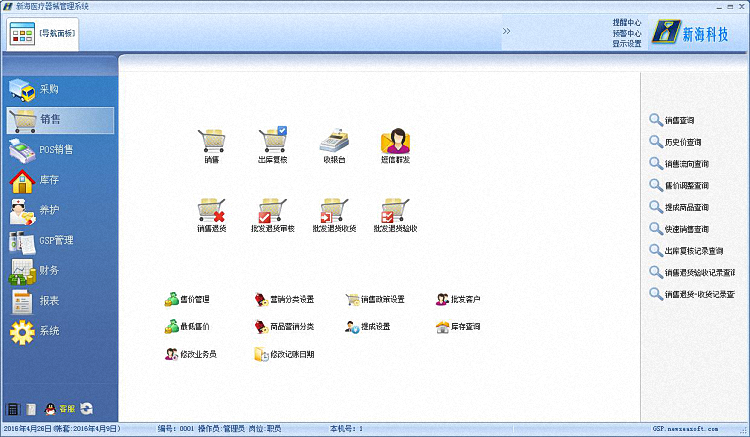Open 历史价查询 historical price query
This screenshot has height=437, width=750.
coord(675,142)
